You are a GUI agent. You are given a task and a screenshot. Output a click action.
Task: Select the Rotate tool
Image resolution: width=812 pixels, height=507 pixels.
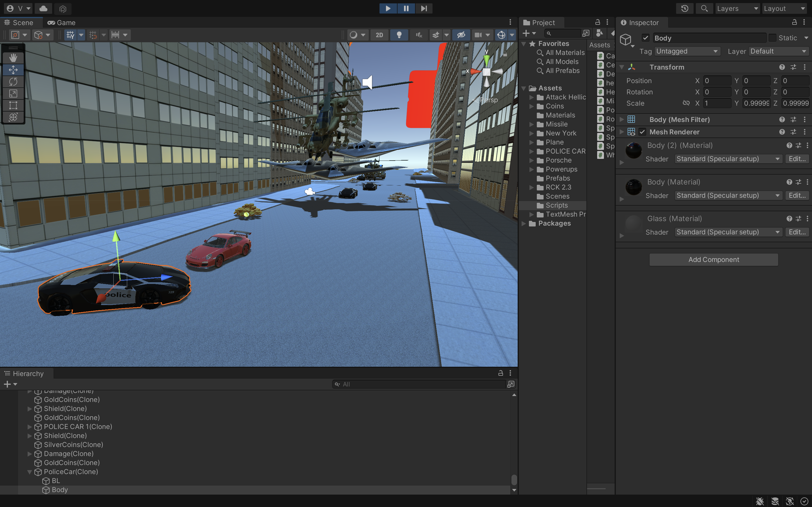pyautogui.click(x=13, y=81)
